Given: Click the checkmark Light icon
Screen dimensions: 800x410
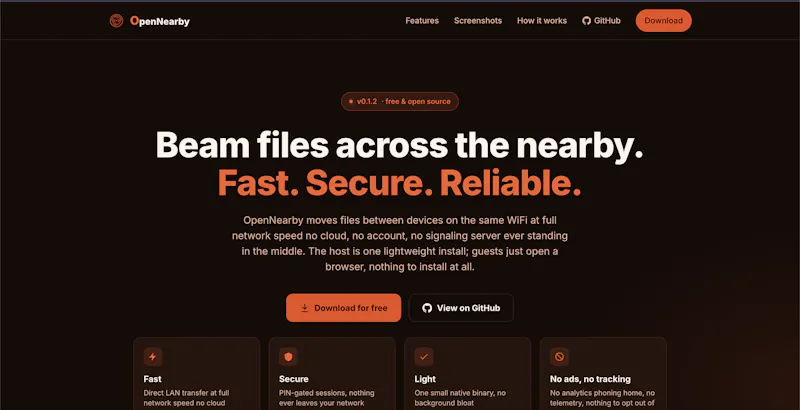Looking at the screenshot, I should (x=423, y=357).
